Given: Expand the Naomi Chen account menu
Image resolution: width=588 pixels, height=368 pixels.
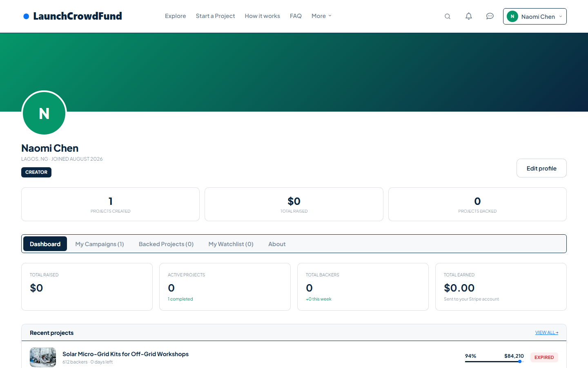Looking at the screenshot, I should point(535,16).
